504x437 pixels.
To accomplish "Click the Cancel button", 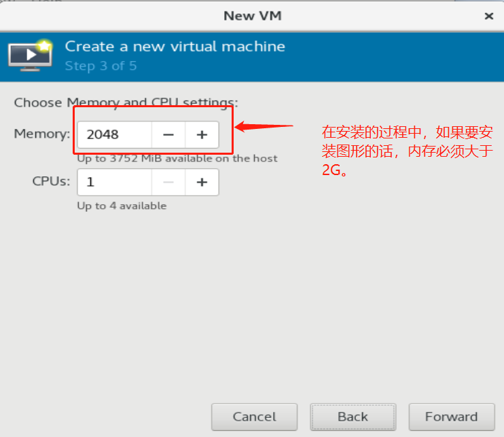I will point(254,417).
